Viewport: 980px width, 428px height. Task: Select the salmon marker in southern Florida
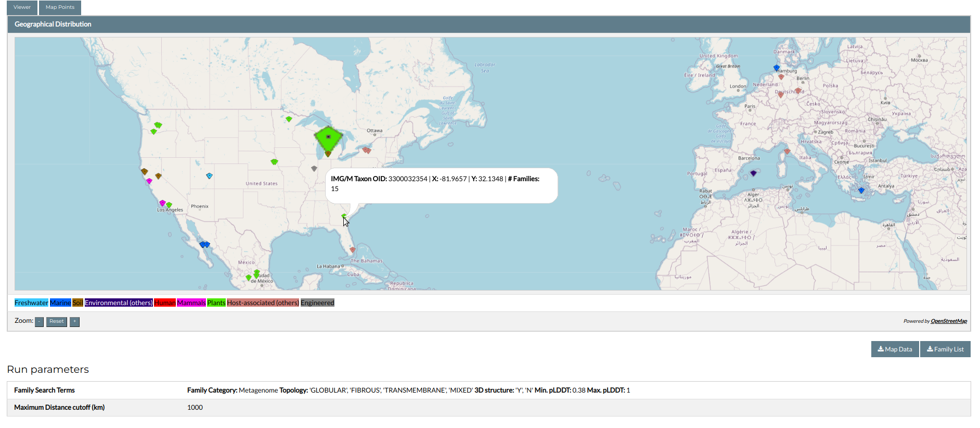(352, 250)
